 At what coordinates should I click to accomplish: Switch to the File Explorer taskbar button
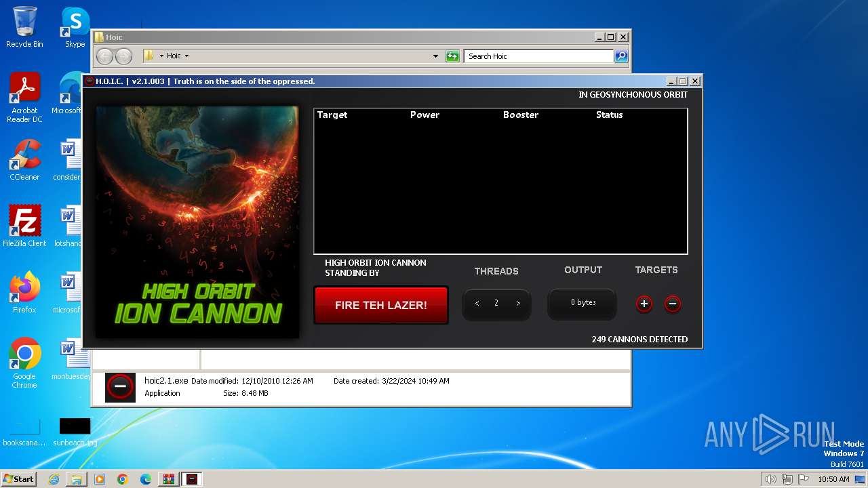point(77,479)
